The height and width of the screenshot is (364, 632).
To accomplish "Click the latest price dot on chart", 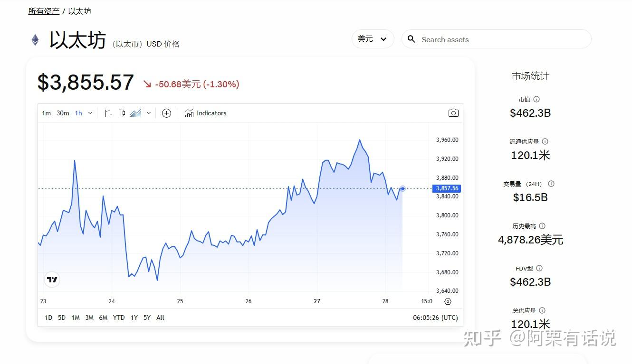I will tap(403, 188).
